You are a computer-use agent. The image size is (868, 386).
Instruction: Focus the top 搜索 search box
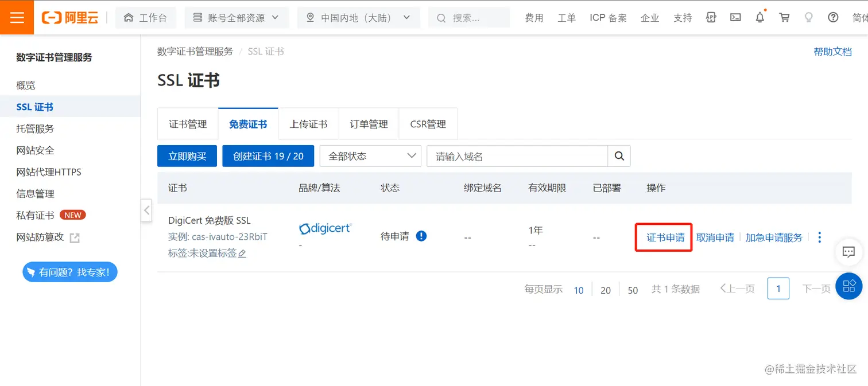[x=469, y=18]
